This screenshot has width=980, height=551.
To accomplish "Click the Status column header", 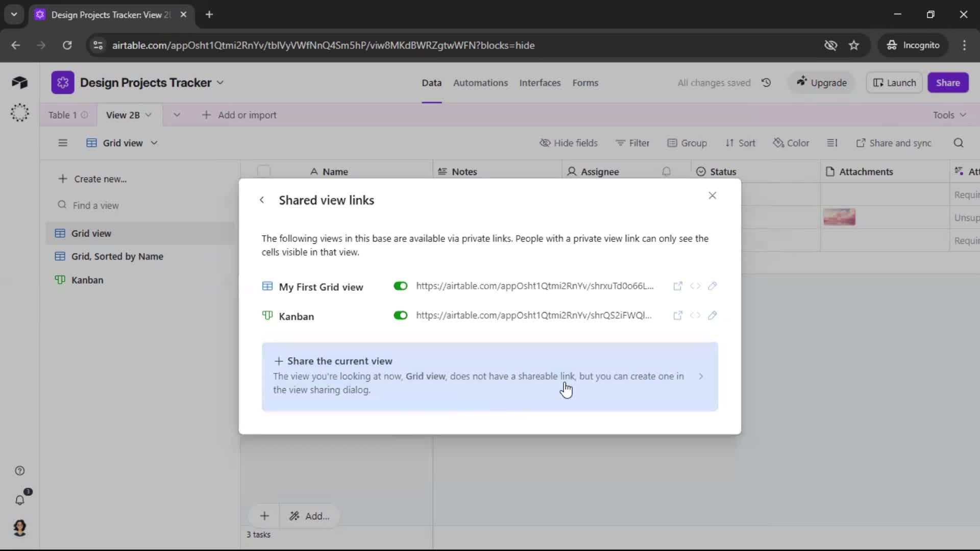I will point(756,172).
